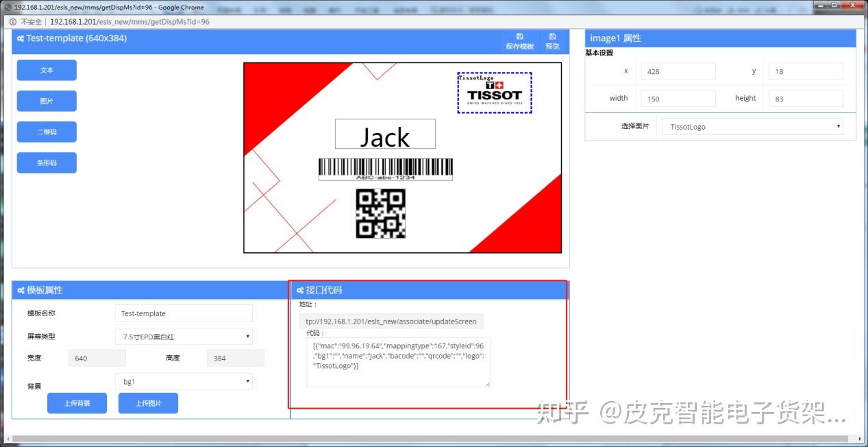868x447 pixels.
Task: Click the not-secure info icon in address bar
Action: [12, 21]
